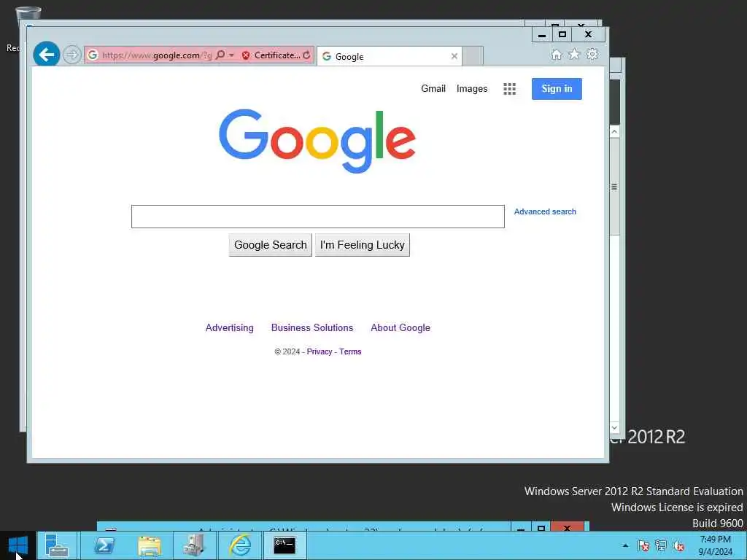Click the background window scrollbar thumb
This screenshot has width=747, height=560.
[614, 187]
